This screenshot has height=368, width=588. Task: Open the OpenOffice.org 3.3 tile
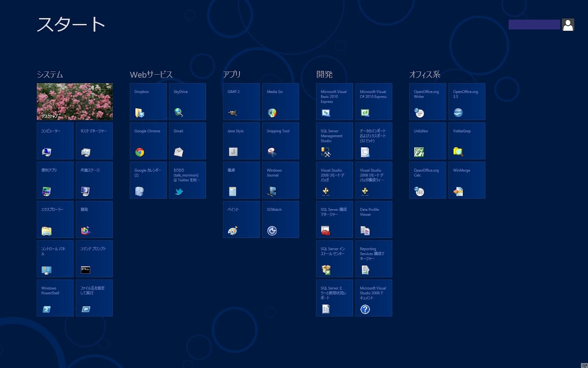[467, 102]
